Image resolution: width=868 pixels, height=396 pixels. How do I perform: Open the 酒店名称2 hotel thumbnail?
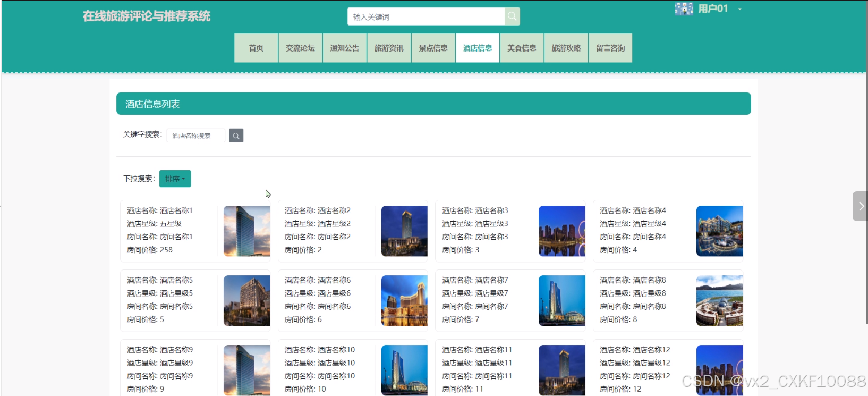pos(404,231)
